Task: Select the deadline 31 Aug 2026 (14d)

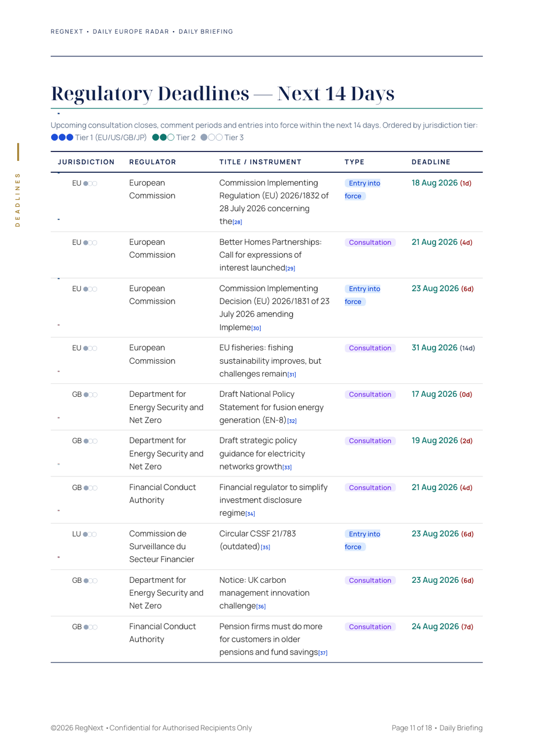Action: tap(444, 348)
